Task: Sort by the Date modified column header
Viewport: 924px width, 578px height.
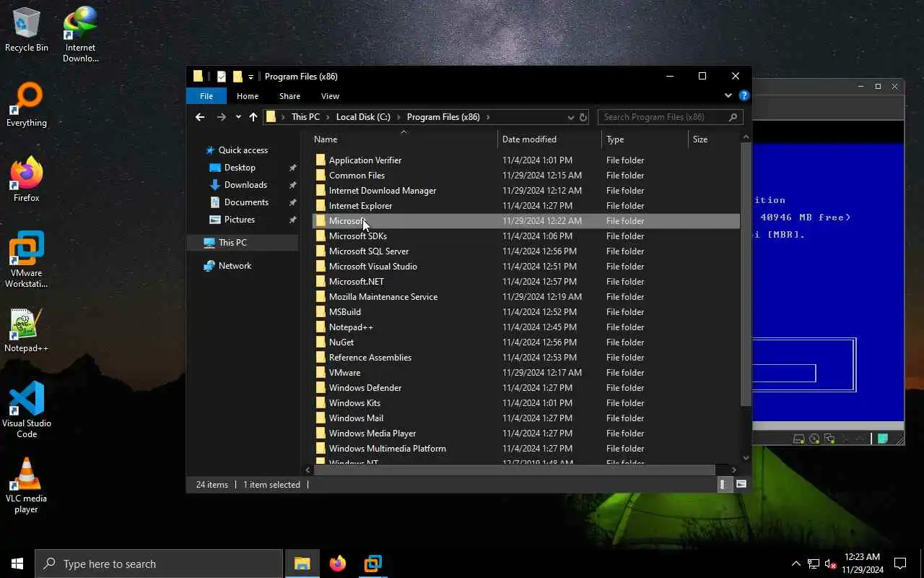Action: coord(549,139)
